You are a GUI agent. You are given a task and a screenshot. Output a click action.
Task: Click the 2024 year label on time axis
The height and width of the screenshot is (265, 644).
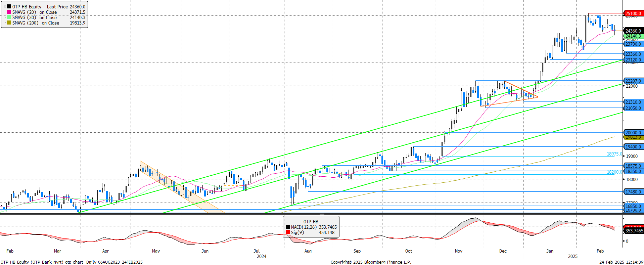(x=262, y=256)
